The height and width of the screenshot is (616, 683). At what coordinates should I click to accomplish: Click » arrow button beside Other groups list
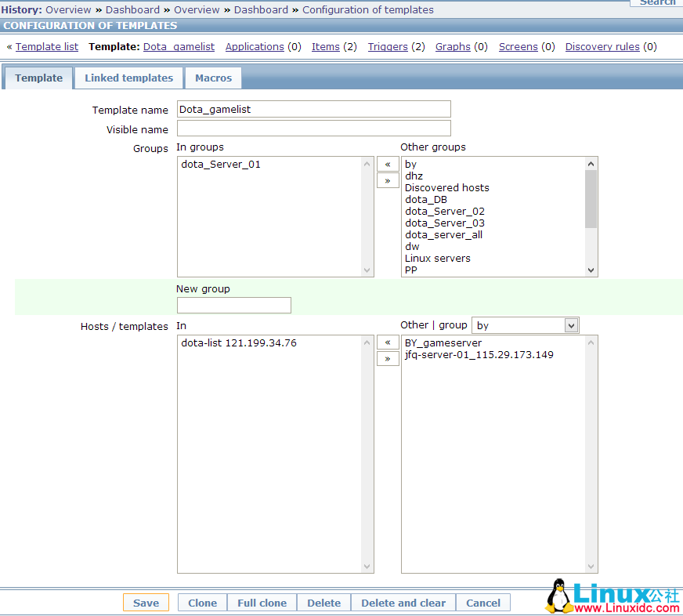[388, 180]
